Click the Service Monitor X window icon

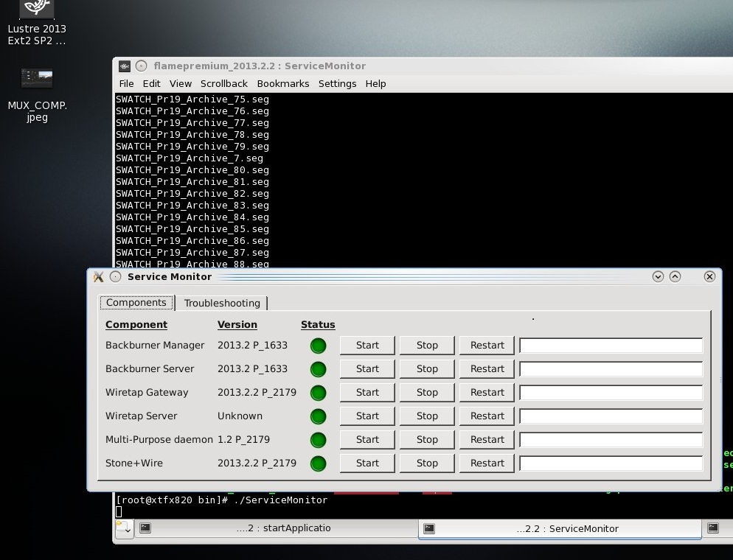pyautogui.click(x=98, y=277)
